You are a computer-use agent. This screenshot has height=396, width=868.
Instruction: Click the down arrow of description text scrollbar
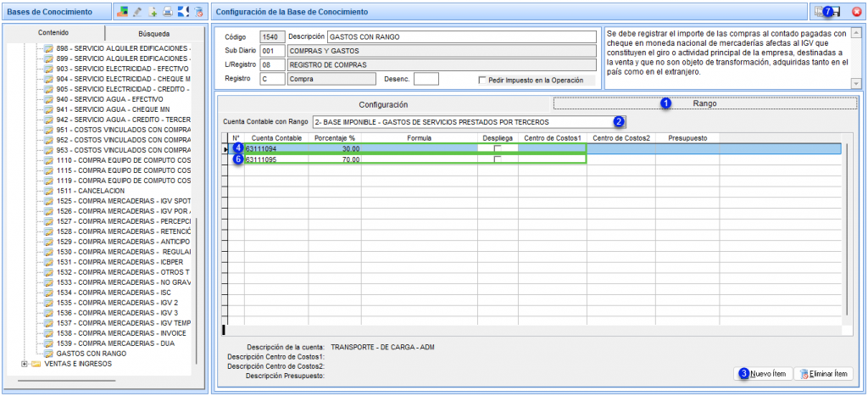click(856, 83)
